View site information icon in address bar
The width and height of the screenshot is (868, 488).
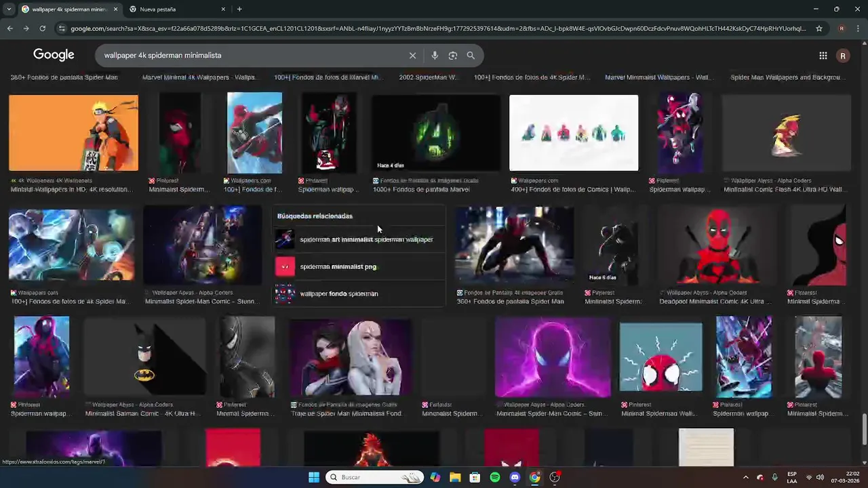tap(62, 28)
